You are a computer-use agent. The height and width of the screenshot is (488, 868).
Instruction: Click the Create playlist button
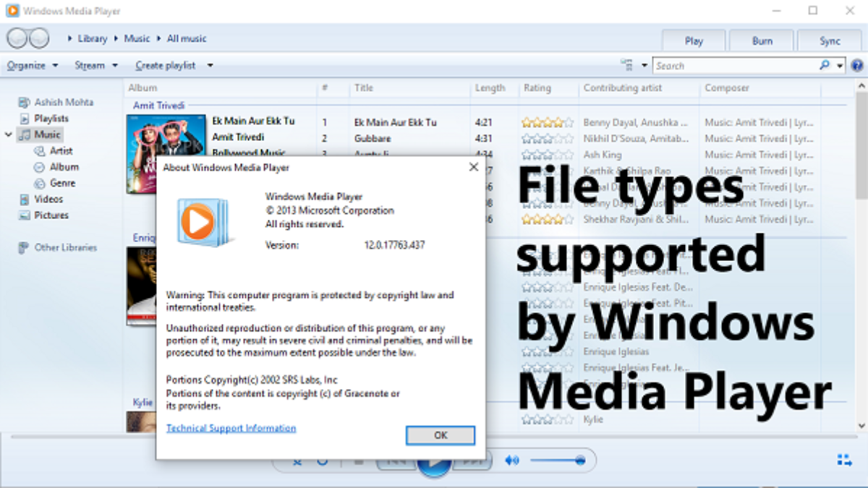[166, 65]
